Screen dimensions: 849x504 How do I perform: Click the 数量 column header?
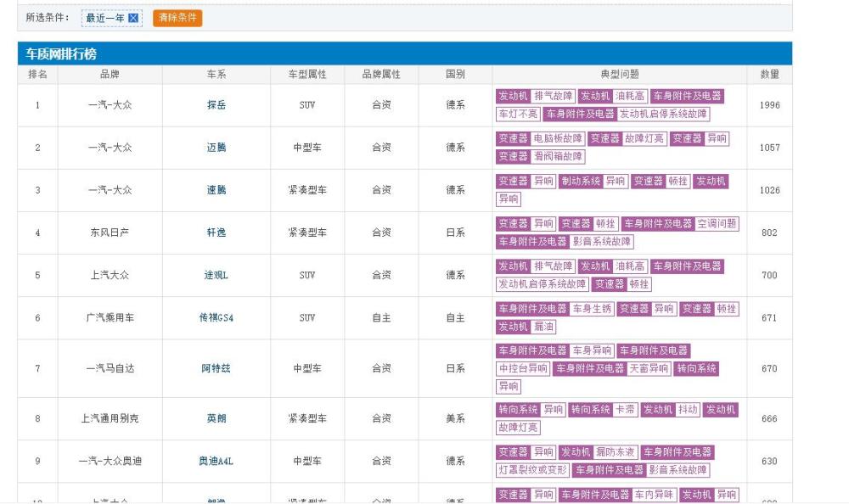[x=769, y=74]
